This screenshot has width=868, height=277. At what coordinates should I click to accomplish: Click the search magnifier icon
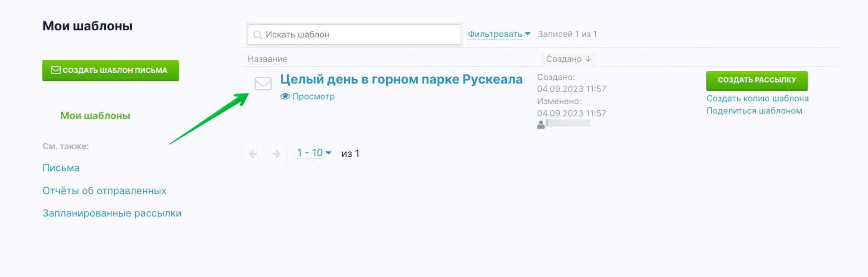click(258, 35)
